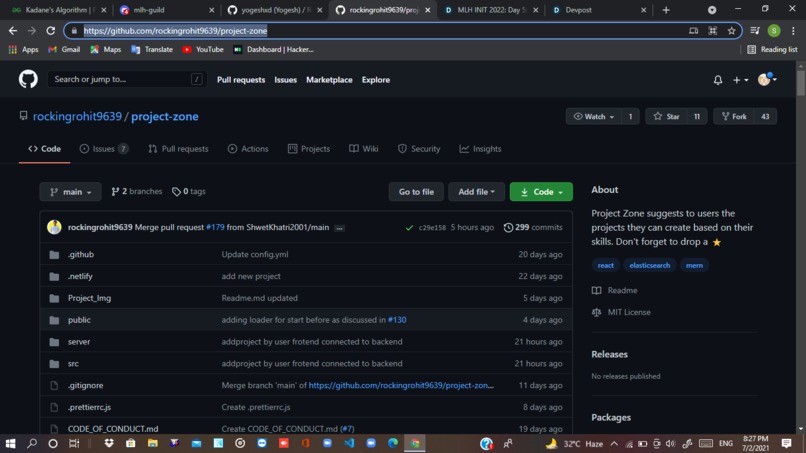Open the Security tab
Image resolution: width=806 pixels, height=453 pixels.
pyautogui.click(x=419, y=149)
